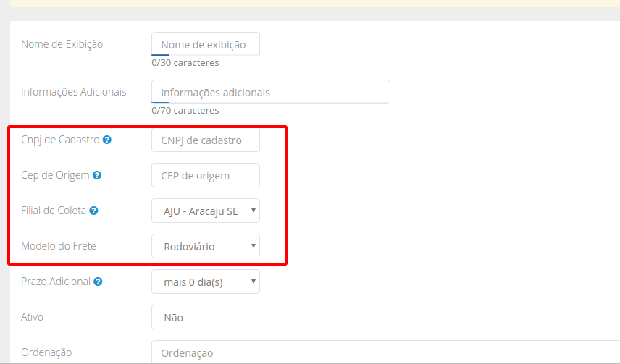Show help info for Prazo Adicional
The image size is (620, 364).
pyautogui.click(x=98, y=282)
